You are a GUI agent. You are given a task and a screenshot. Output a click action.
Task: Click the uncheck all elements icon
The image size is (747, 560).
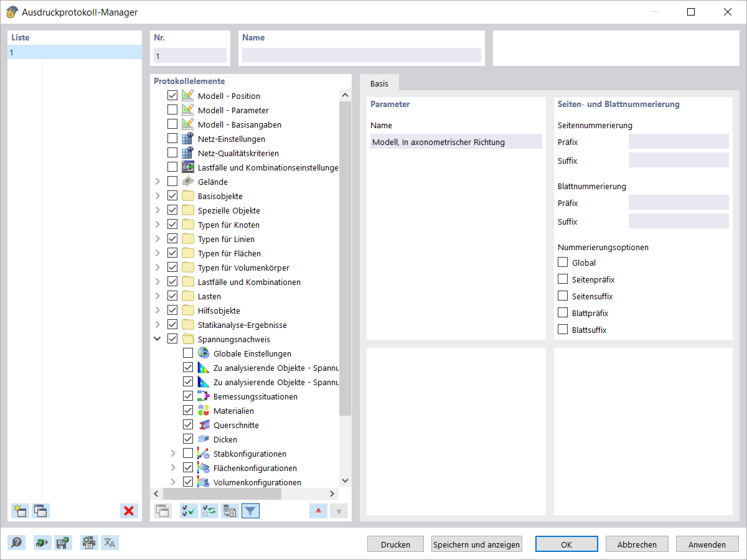(209, 511)
